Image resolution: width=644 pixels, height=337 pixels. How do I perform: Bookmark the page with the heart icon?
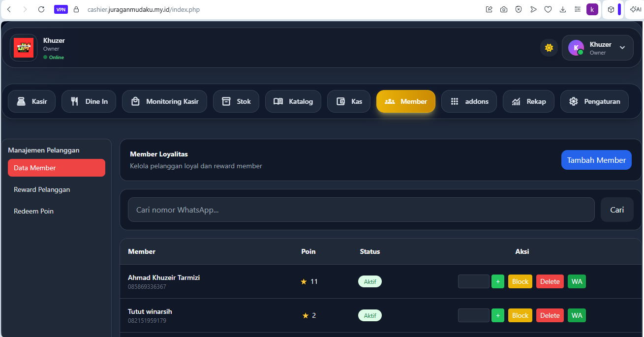coord(548,9)
